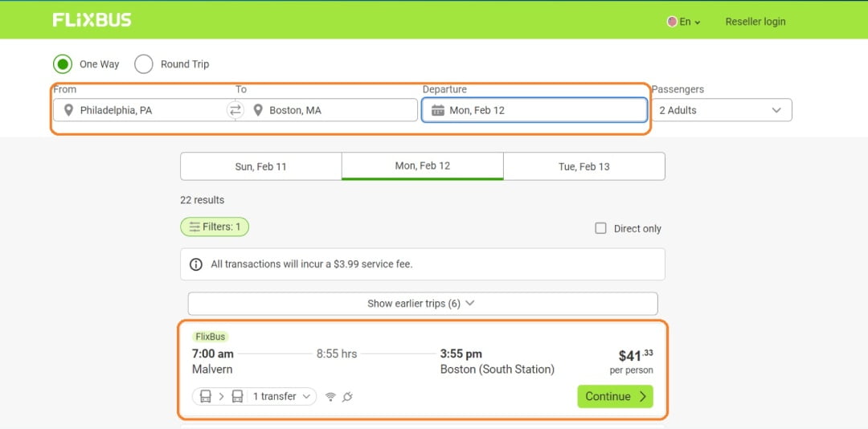Click the 8:55 hrs duration label
Screen dimensions: 868x429
pos(337,353)
